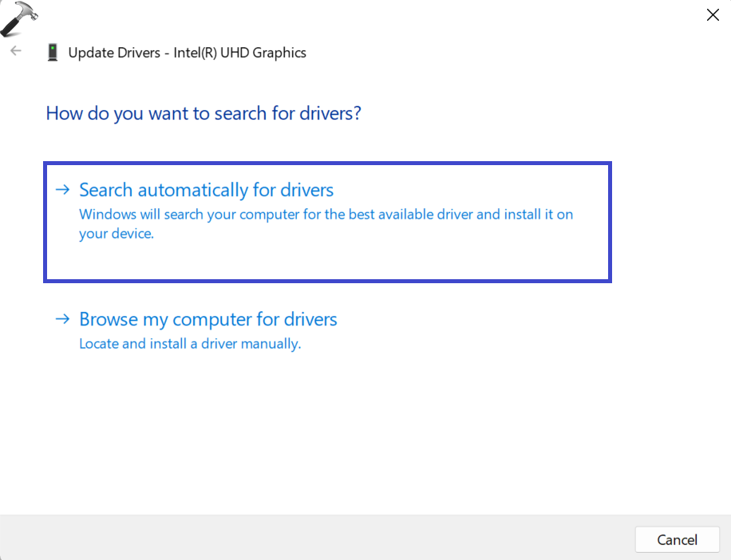Click the hammer logo in the top-left corner
Viewport: 731px width, 560px height.
pyautogui.click(x=18, y=19)
